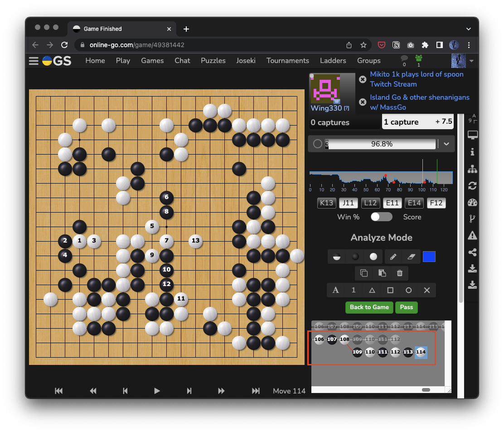
Task: Select the square marker tool
Action: pos(390,290)
